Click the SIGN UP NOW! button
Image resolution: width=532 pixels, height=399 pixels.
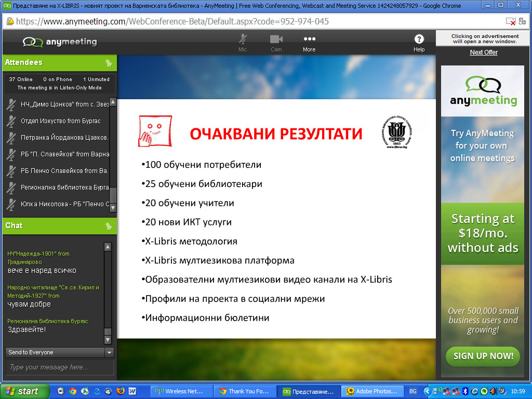[483, 356]
